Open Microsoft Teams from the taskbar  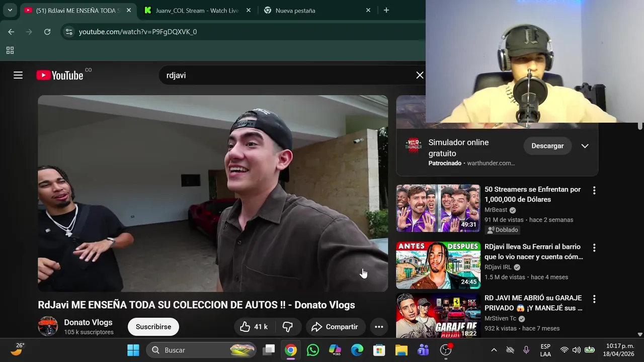pos(423,350)
